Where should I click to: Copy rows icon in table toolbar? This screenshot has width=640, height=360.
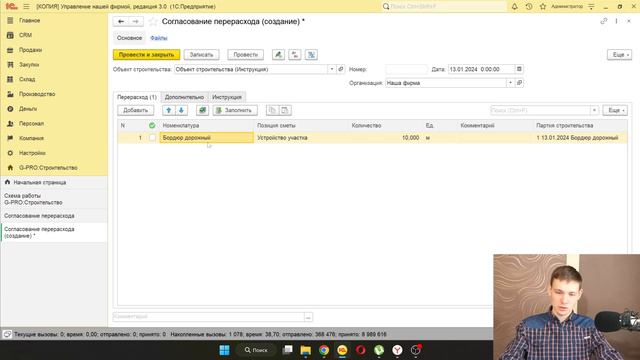(272, 110)
